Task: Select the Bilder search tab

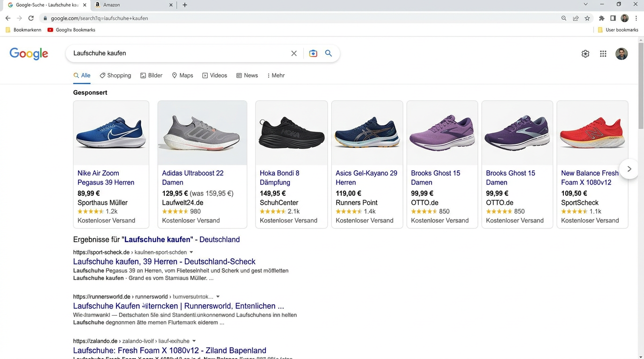Action: pyautogui.click(x=151, y=75)
